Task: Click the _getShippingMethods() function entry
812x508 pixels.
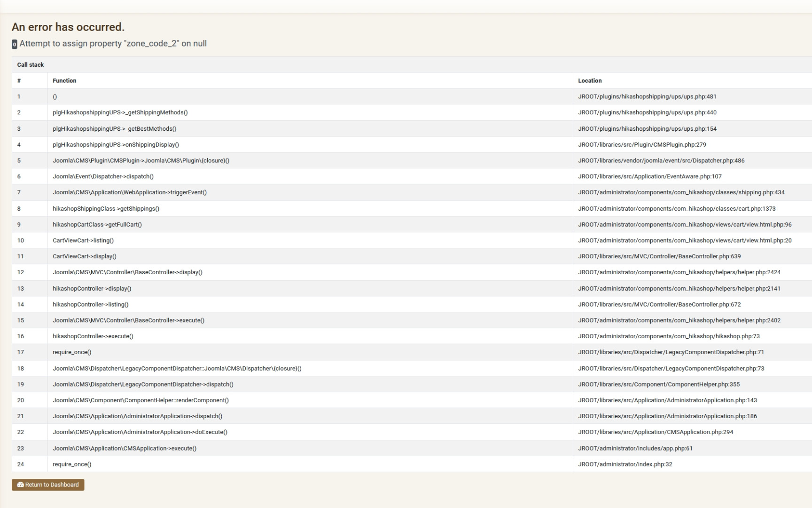Action: point(120,112)
